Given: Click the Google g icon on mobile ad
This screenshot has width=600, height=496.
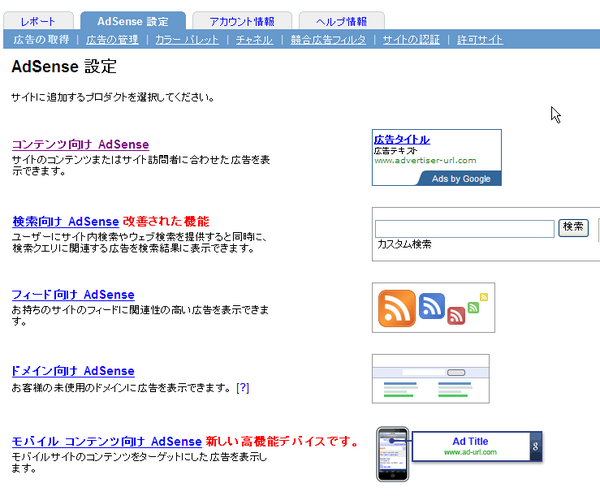Looking at the screenshot, I should (536, 446).
